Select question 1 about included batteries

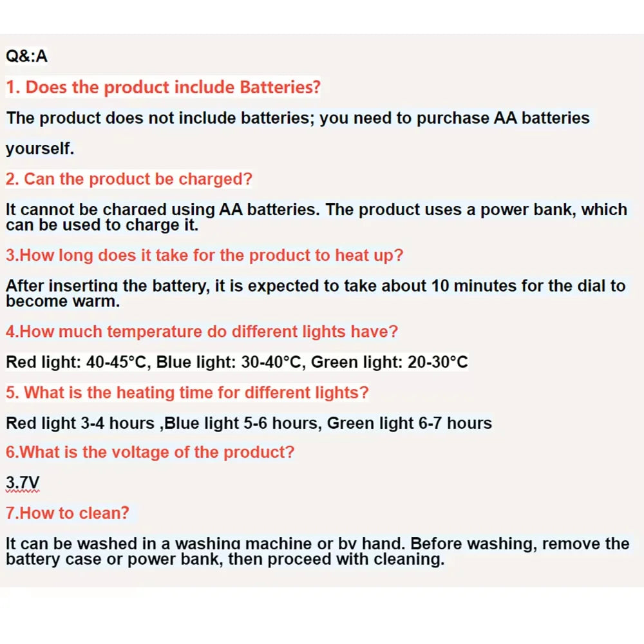tap(163, 87)
